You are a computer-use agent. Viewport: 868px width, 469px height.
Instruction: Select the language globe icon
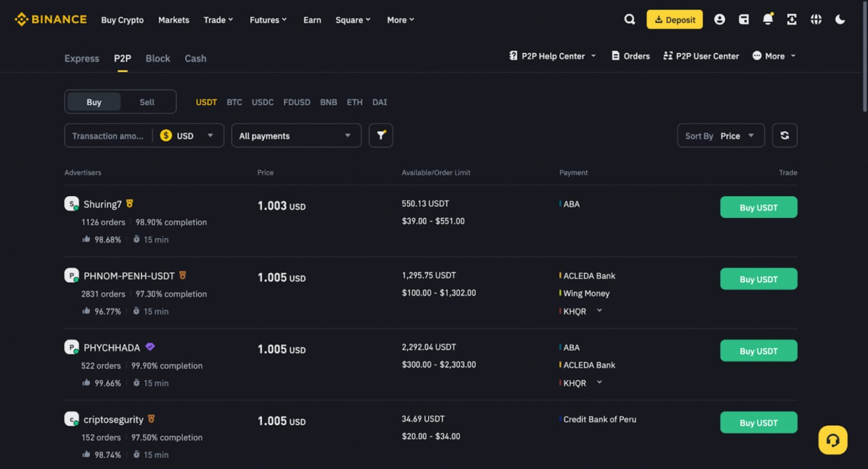[x=816, y=19]
